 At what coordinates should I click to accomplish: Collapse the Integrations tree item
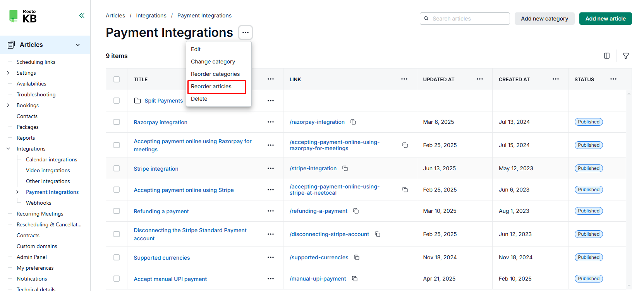pos(8,149)
